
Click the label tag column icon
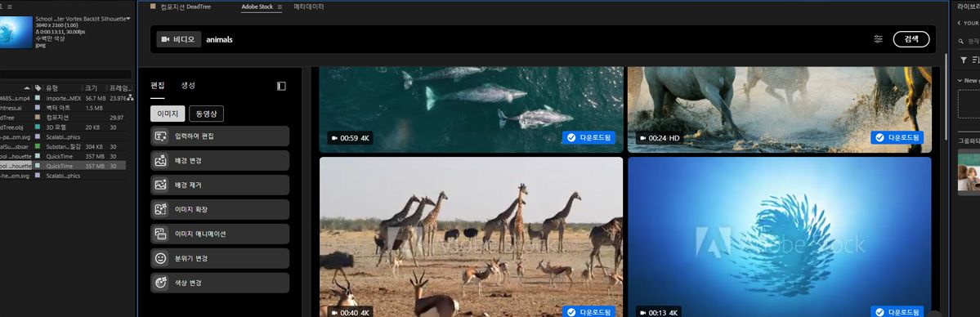click(38, 88)
